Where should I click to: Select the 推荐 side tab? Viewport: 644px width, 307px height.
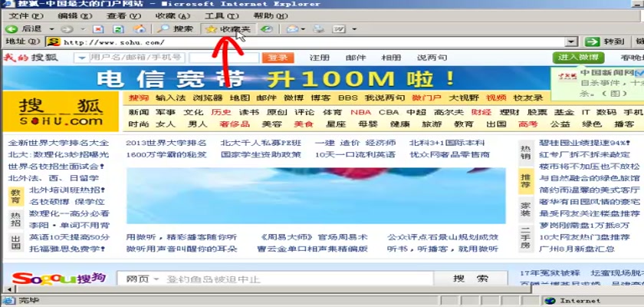point(526,181)
